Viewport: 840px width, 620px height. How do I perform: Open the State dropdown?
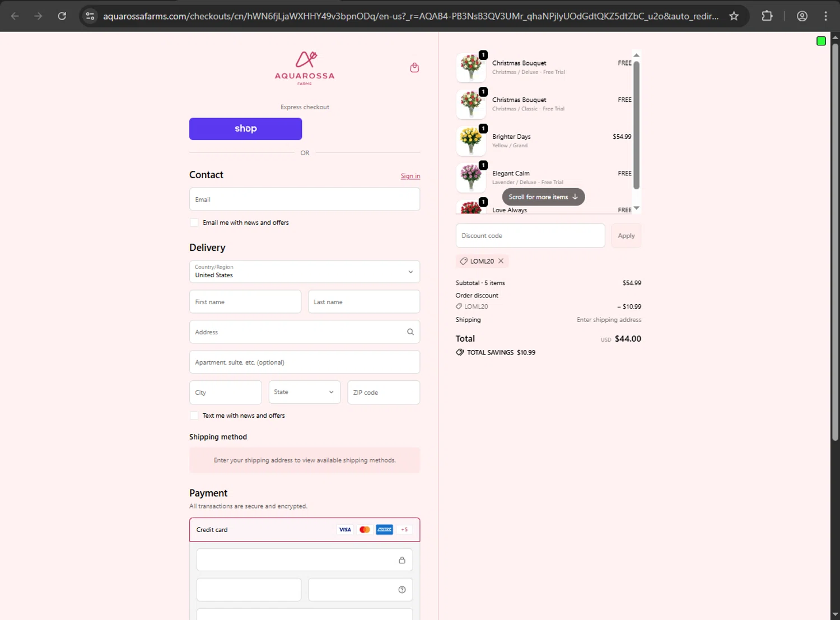305,392
